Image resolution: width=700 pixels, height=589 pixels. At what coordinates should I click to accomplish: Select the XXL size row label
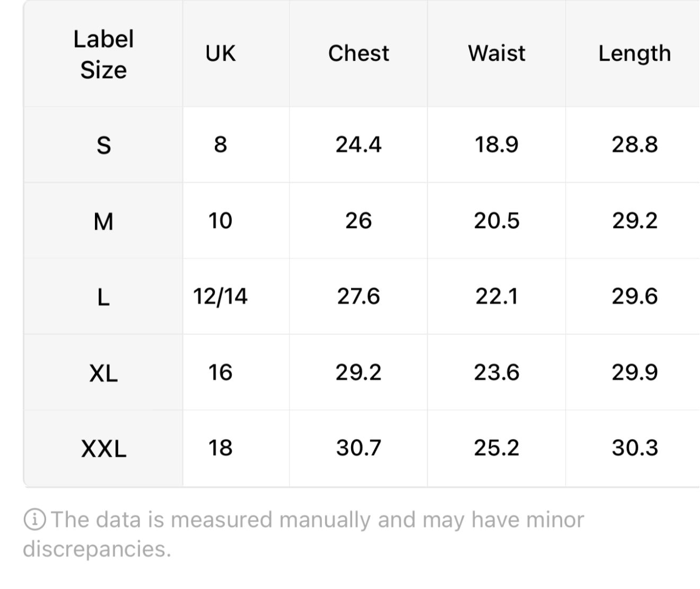tap(103, 449)
